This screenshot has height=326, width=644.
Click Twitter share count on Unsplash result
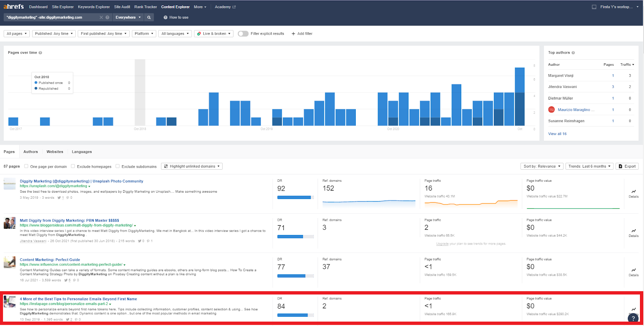61,198
